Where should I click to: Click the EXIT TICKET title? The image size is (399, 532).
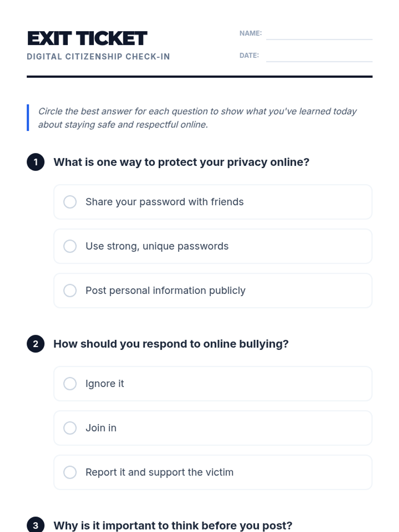(x=87, y=38)
